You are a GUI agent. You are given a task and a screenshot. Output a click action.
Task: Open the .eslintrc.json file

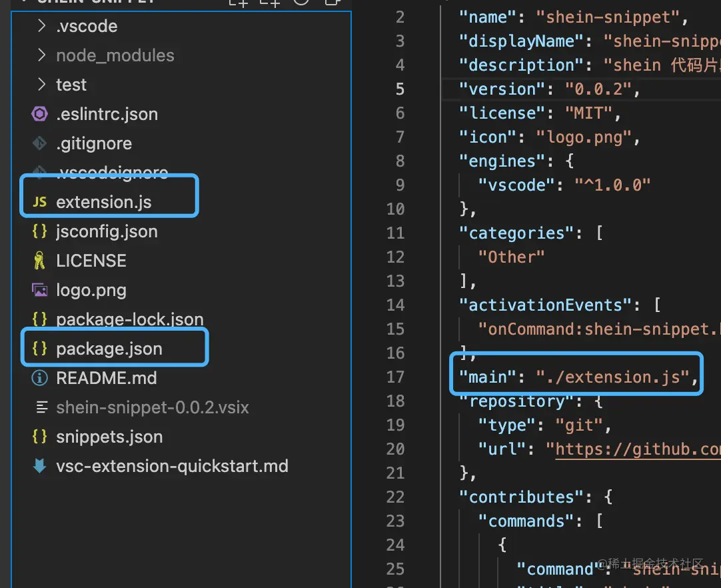(107, 114)
